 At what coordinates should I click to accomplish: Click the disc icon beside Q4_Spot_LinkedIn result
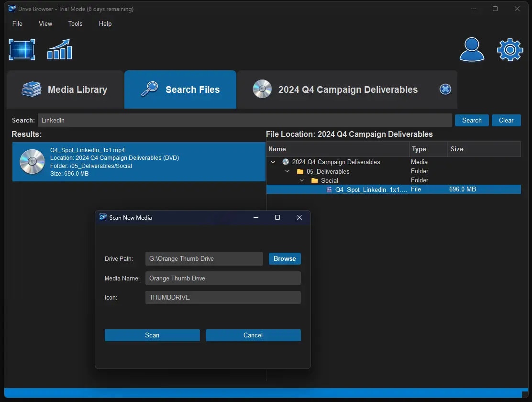[x=32, y=161]
